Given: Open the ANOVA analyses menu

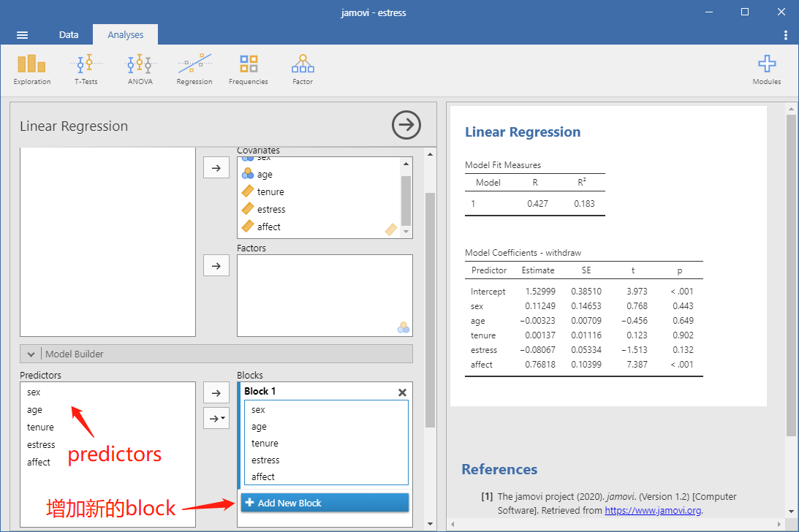Looking at the screenshot, I should click(140, 70).
